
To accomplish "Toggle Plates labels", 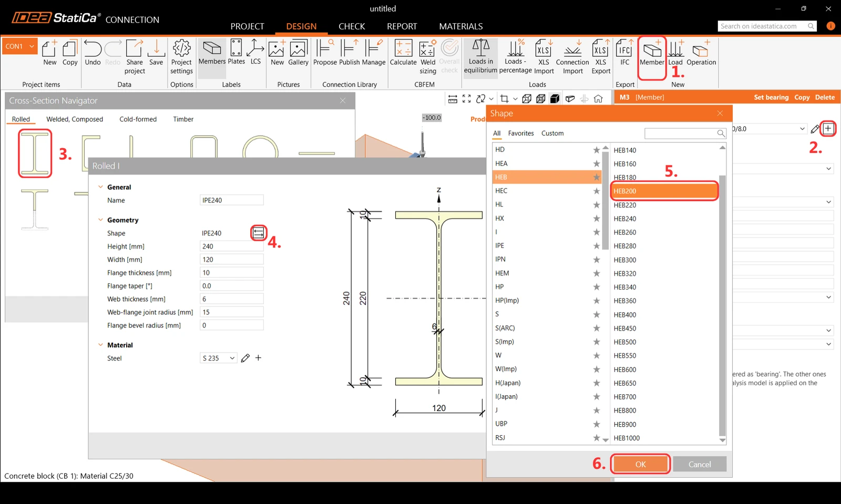I will pos(236,53).
